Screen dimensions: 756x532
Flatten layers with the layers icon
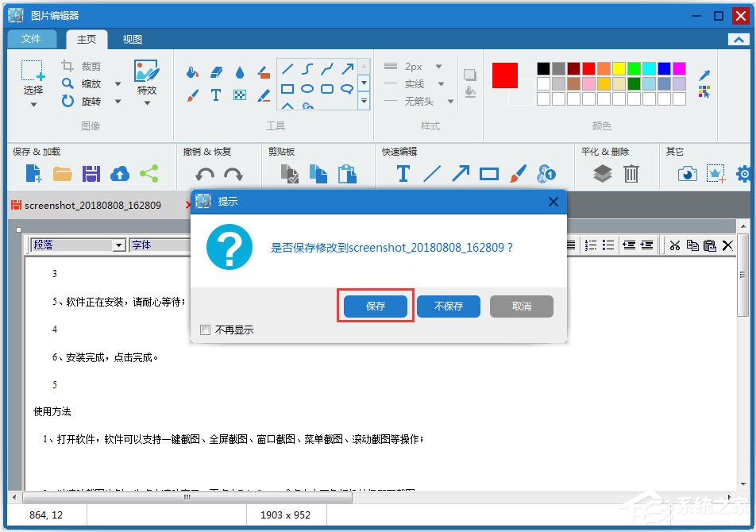(x=602, y=173)
